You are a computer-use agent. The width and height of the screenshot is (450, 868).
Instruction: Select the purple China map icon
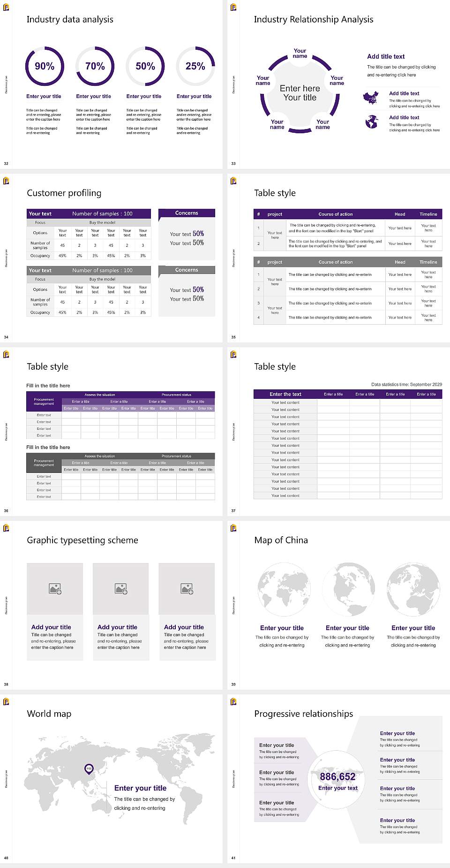[x=371, y=98]
